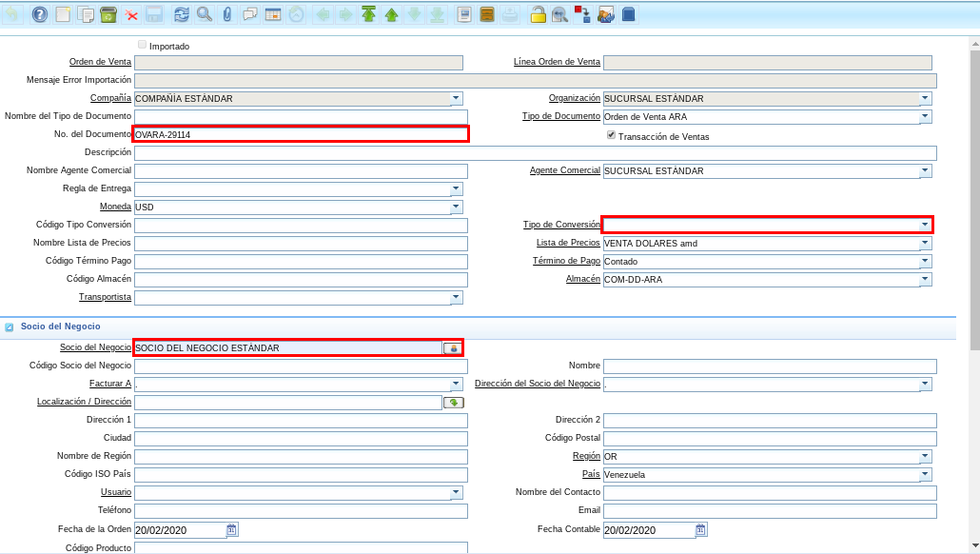This screenshot has height=554, width=980.
Task: Click the padlock icon in toolbar
Action: click(x=538, y=14)
